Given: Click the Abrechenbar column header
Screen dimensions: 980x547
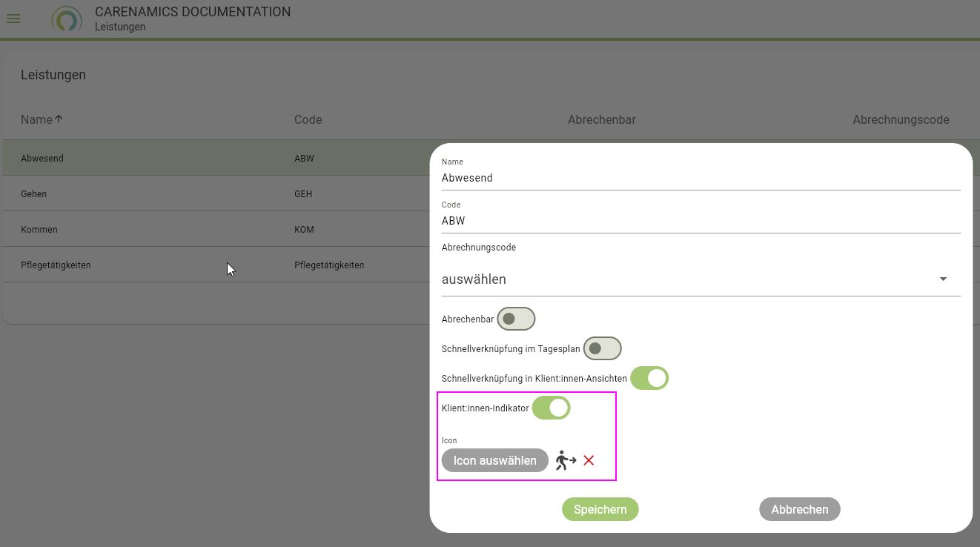Looking at the screenshot, I should tap(601, 119).
